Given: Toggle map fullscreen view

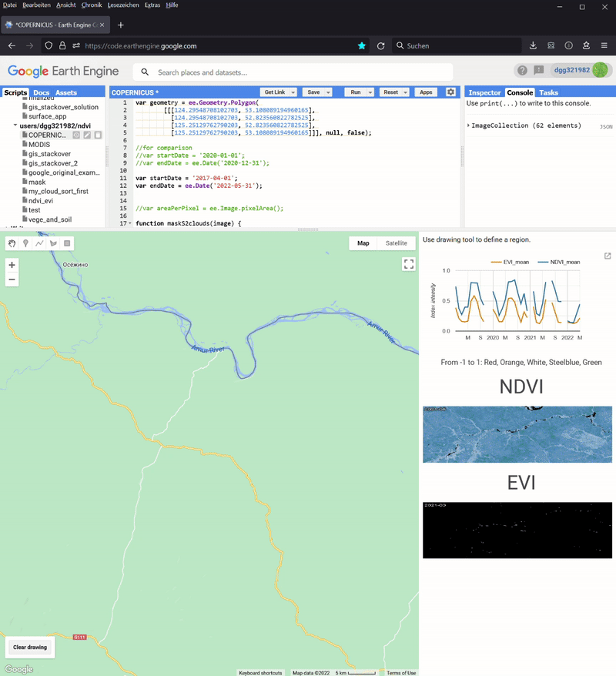Looking at the screenshot, I should pyautogui.click(x=408, y=264).
